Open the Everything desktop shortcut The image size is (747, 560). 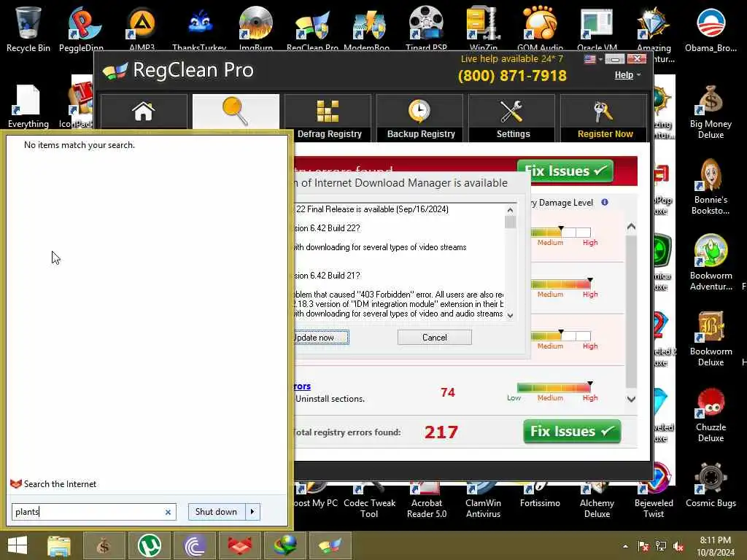point(28,106)
